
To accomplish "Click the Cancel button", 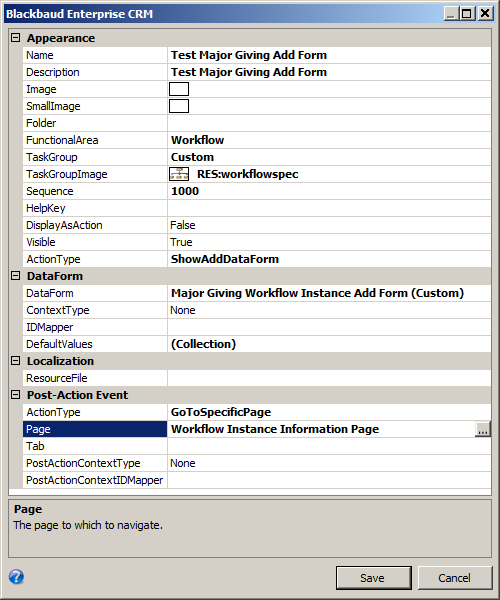I will (x=455, y=578).
